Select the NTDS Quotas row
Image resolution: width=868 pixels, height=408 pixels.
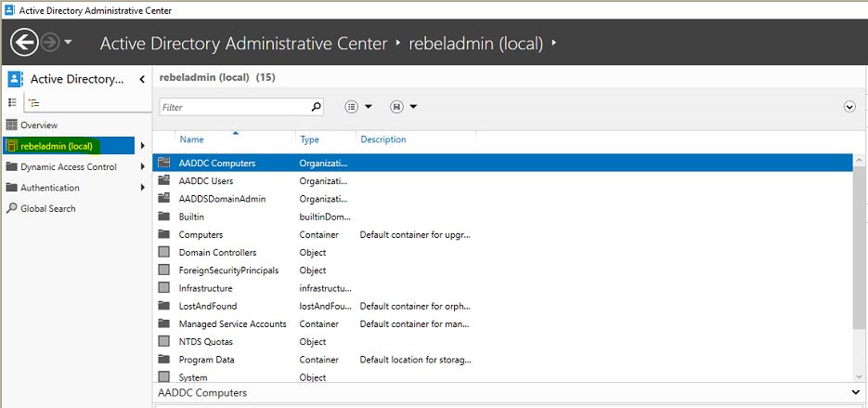point(502,341)
